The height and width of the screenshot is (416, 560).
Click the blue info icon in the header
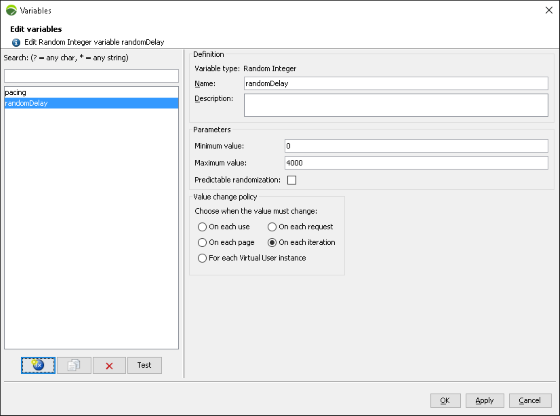[16, 42]
